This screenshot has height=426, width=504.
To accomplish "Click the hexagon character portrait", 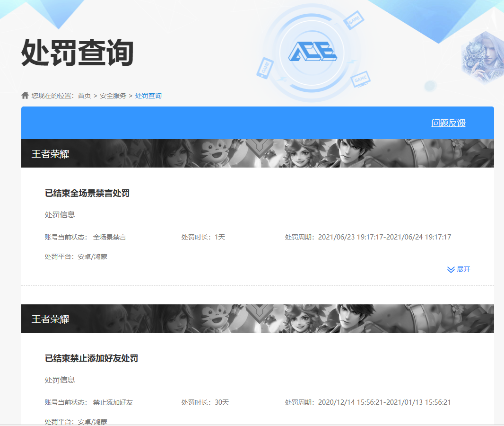I will (479, 58).
